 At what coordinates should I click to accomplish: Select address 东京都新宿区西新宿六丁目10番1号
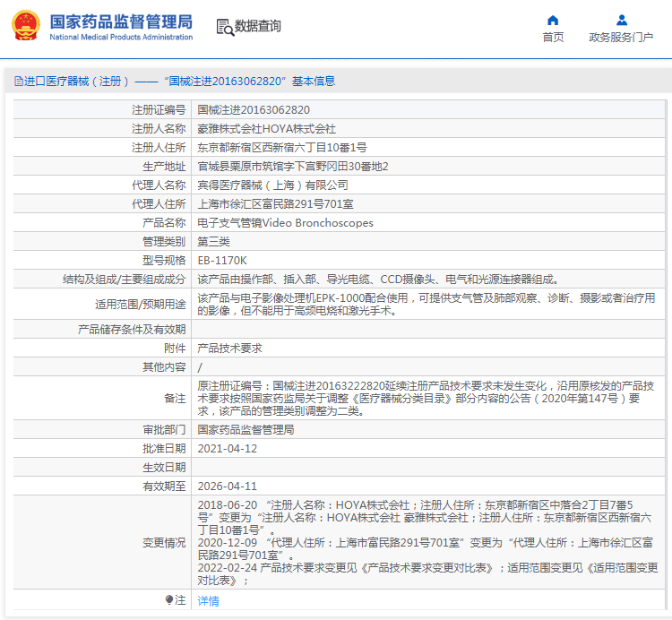coord(282,148)
